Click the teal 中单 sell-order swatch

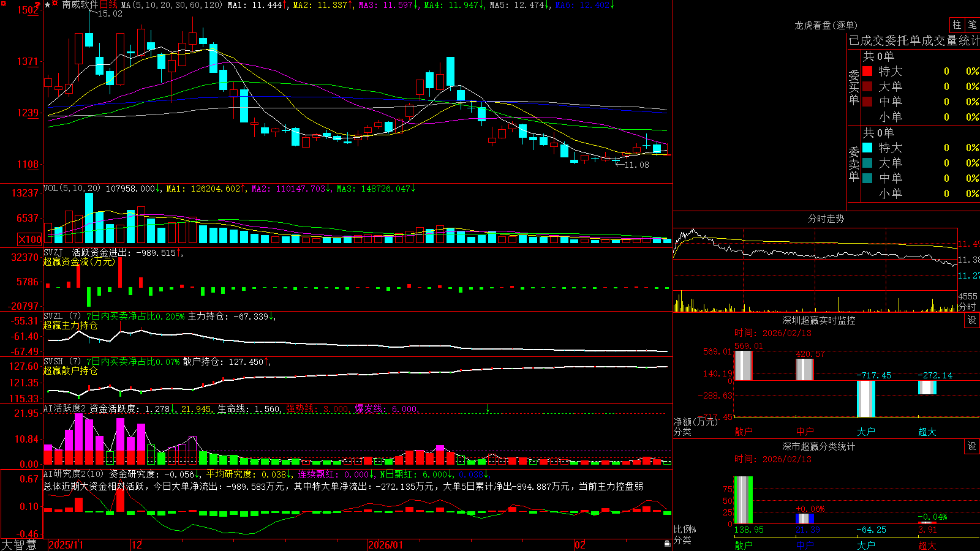coord(867,178)
